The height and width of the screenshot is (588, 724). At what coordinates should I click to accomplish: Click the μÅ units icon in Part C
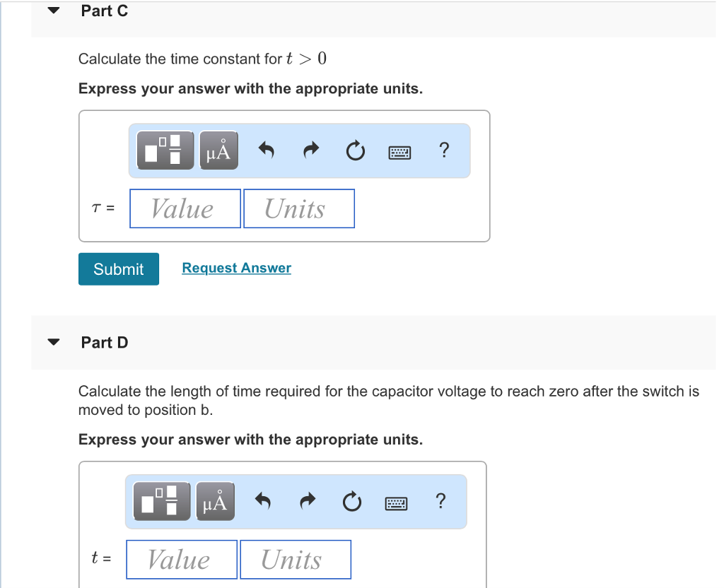click(x=218, y=150)
